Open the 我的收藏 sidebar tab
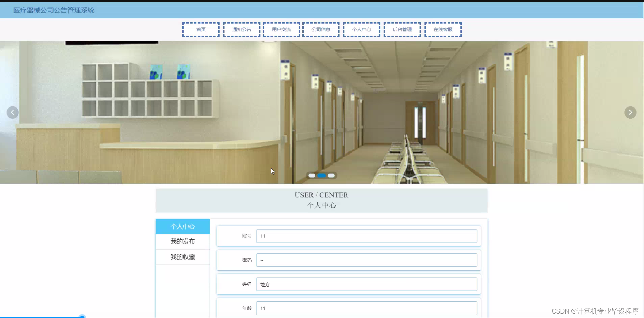The image size is (644, 318). [183, 257]
